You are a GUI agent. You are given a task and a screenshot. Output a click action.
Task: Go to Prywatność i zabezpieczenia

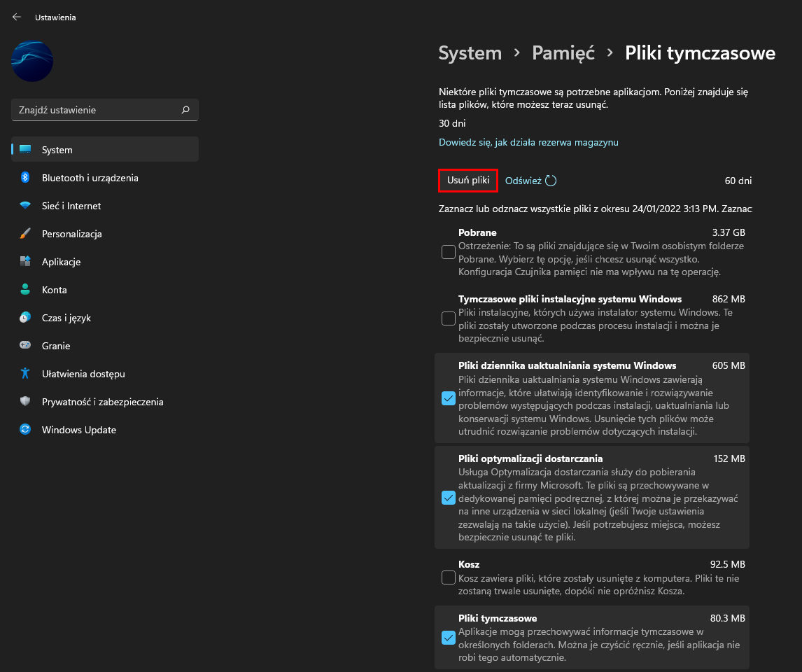[x=105, y=402]
